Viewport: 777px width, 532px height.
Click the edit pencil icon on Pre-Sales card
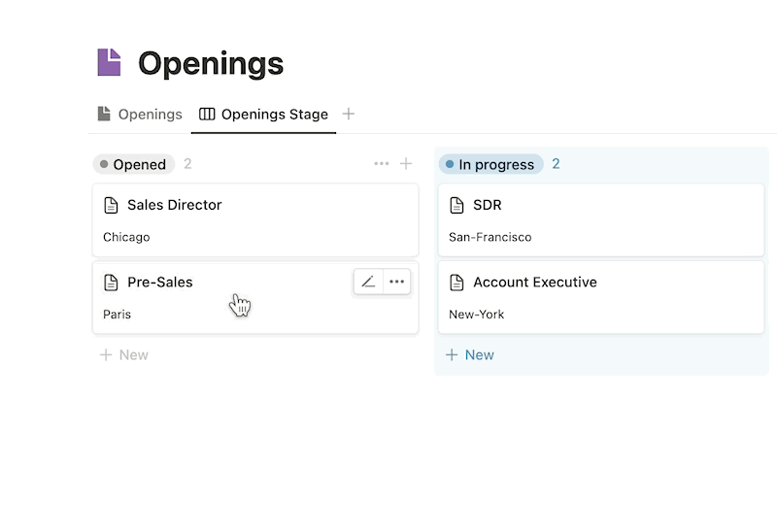tap(368, 282)
